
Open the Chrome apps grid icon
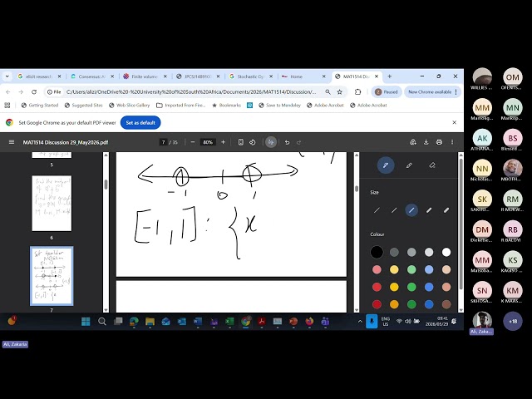point(7,106)
